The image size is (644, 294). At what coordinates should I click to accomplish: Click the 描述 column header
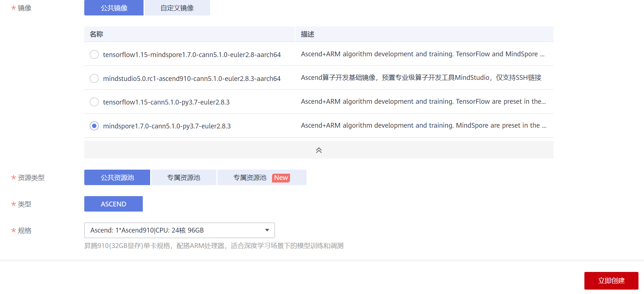[308, 34]
